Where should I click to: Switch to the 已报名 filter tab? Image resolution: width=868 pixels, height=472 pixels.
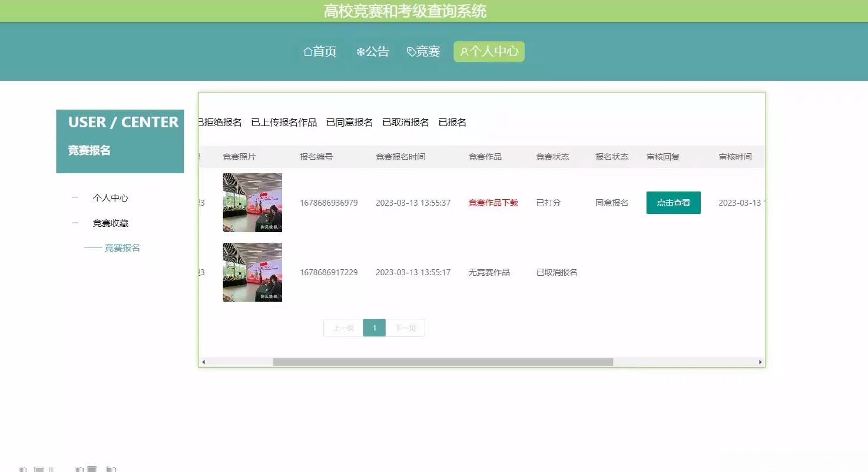point(452,122)
